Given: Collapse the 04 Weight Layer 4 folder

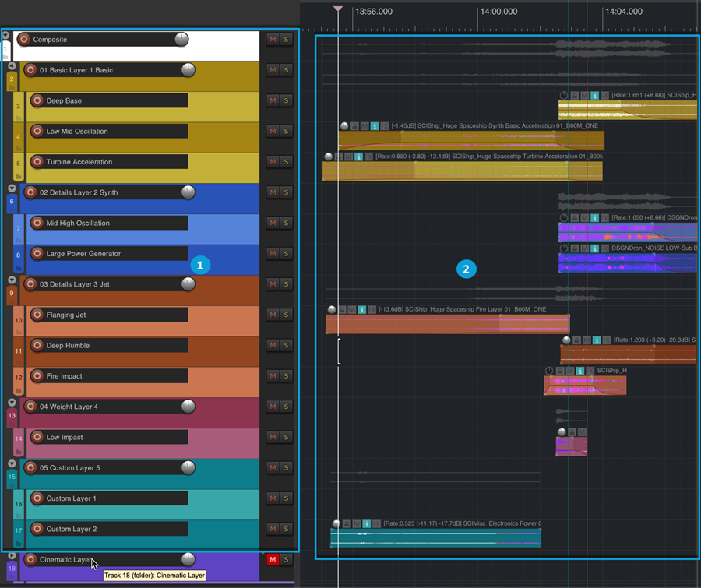Looking at the screenshot, I should point(12,403).
